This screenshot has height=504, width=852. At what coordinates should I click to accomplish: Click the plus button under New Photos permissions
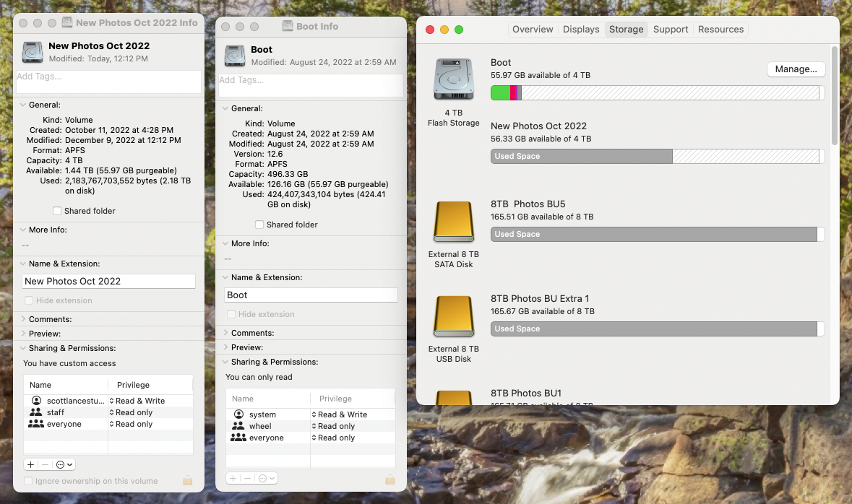[x=31, y=464]
